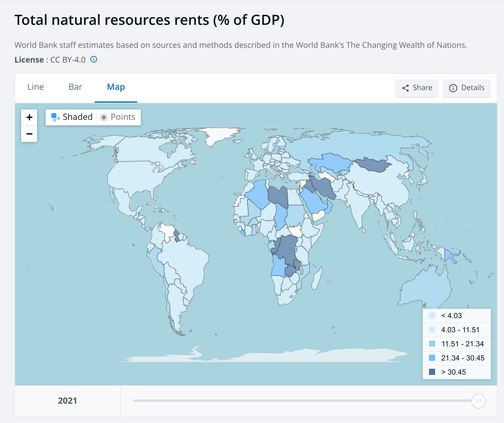Click the 21.34 - 30.45 legend swatch

(432, 358)
